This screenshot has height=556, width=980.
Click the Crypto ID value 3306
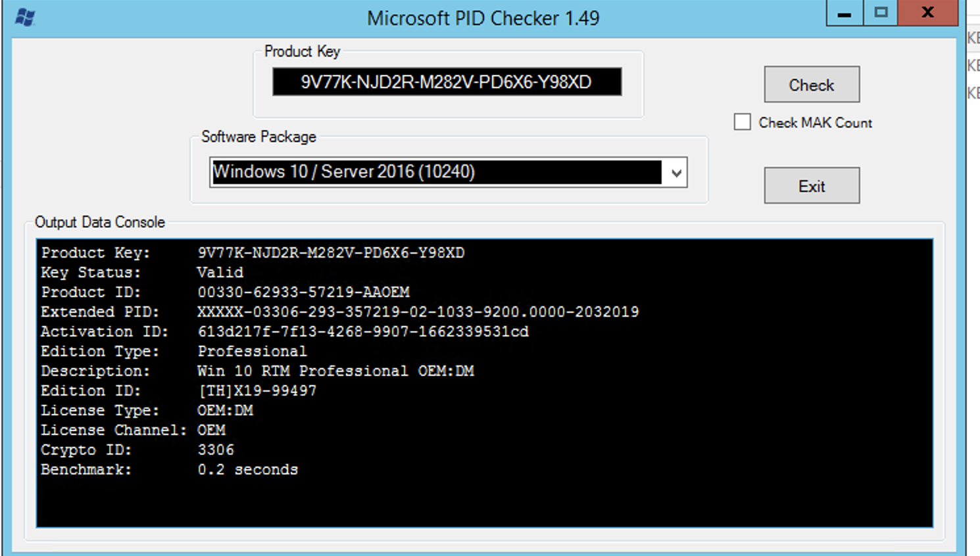[216, 450]
